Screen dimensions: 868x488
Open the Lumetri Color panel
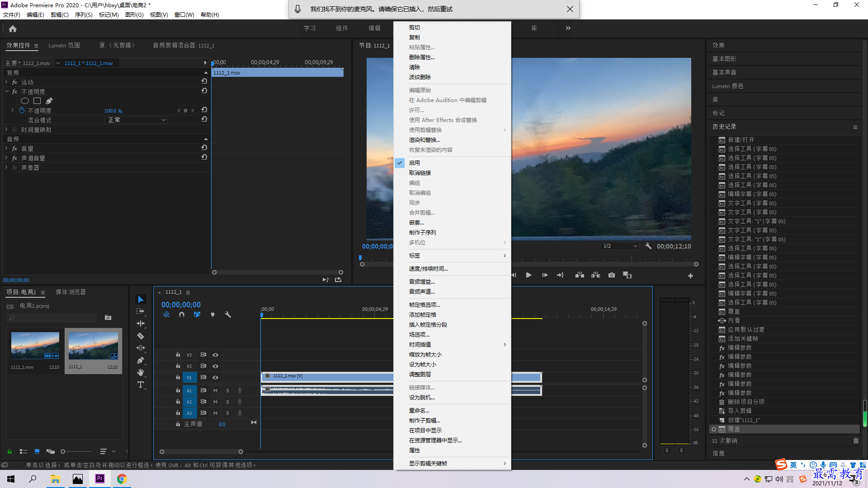pos(727,86)
